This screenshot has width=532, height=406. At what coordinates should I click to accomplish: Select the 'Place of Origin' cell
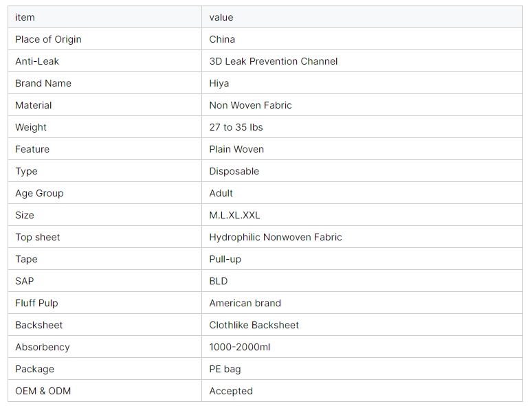[x=48, y=39]
